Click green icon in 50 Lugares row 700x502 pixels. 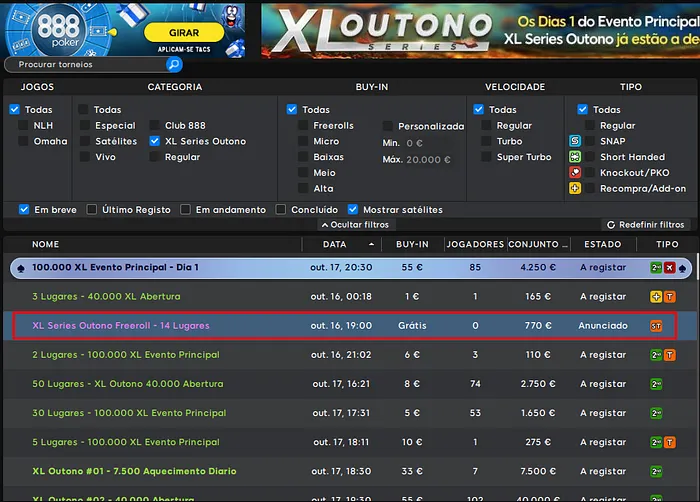(x=656, y=384)
